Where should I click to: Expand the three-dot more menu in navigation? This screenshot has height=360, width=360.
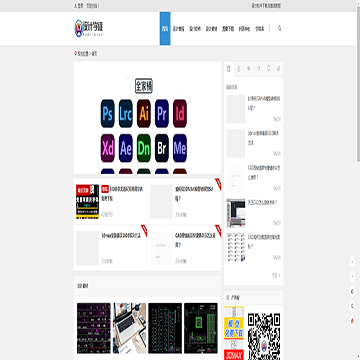tap(269, 28)
